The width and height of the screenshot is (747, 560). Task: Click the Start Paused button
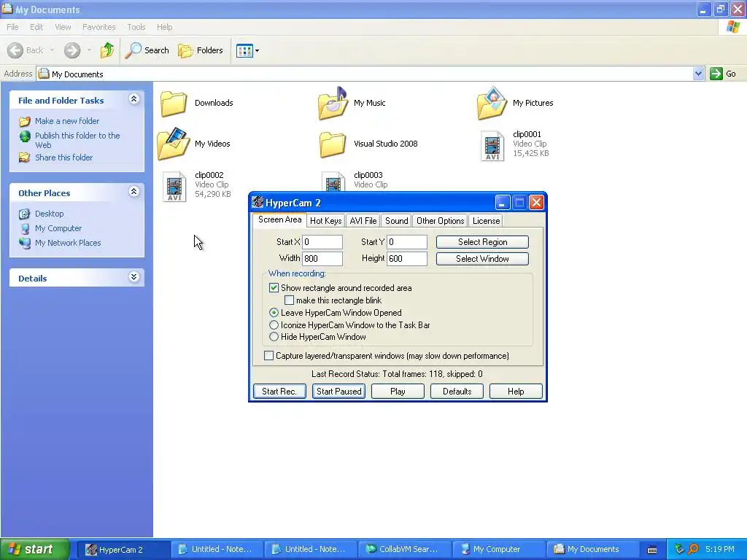[x=338, y=392]
